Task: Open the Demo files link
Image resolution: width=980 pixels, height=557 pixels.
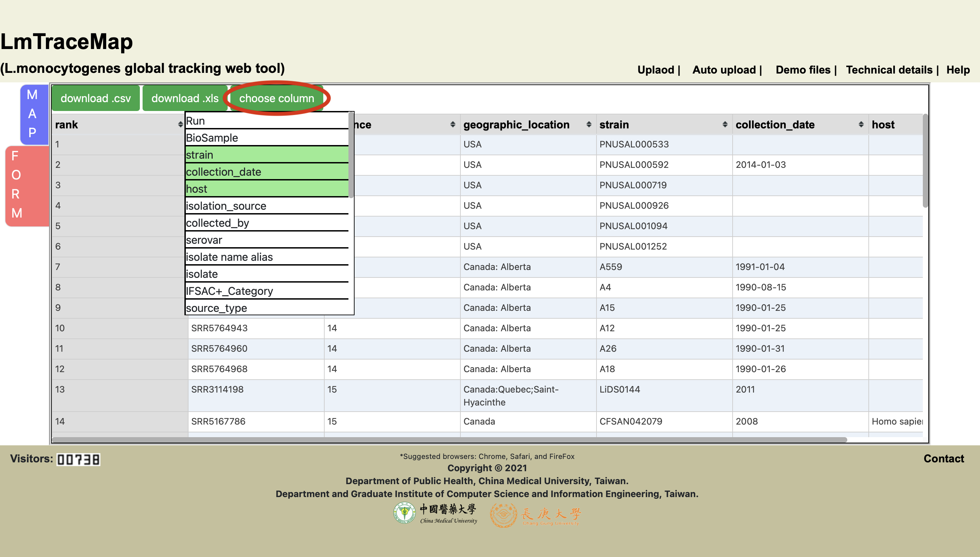Action: 803,69
